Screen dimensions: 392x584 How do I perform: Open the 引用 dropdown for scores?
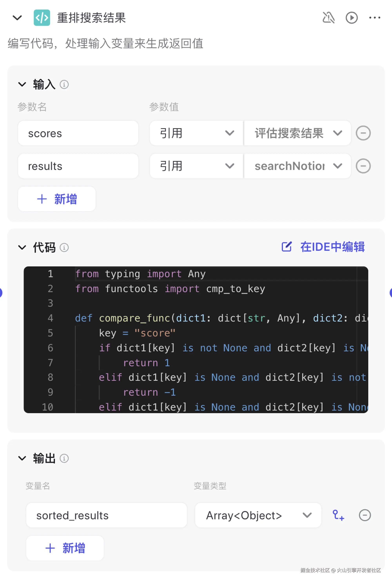[197, 133]
